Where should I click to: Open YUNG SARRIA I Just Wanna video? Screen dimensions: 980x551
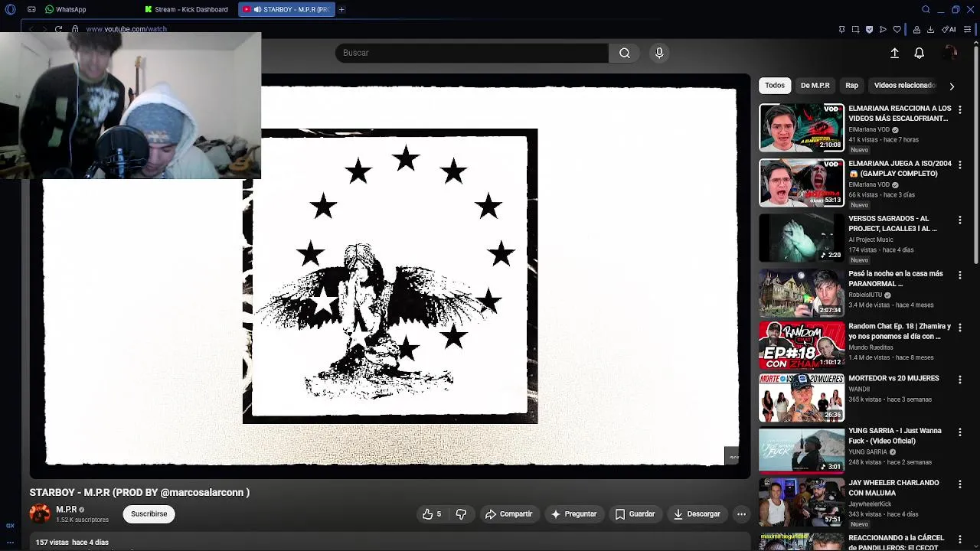coord(895,435)
